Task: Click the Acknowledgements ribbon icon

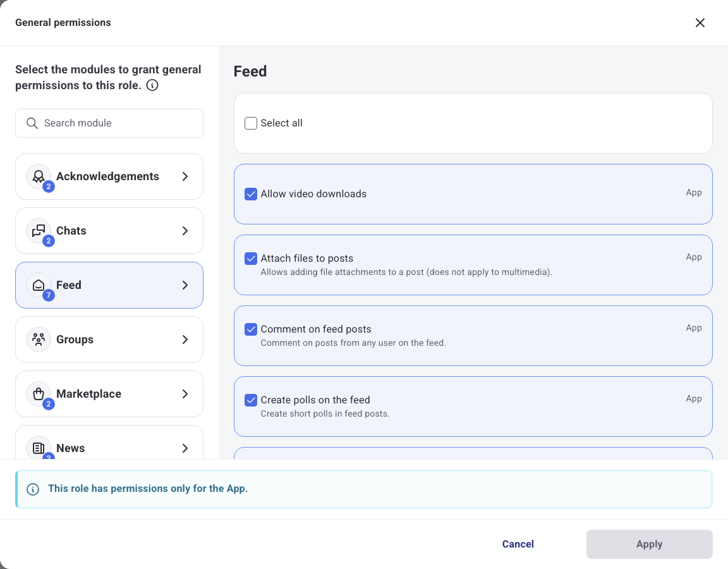Action: (39, 176)
